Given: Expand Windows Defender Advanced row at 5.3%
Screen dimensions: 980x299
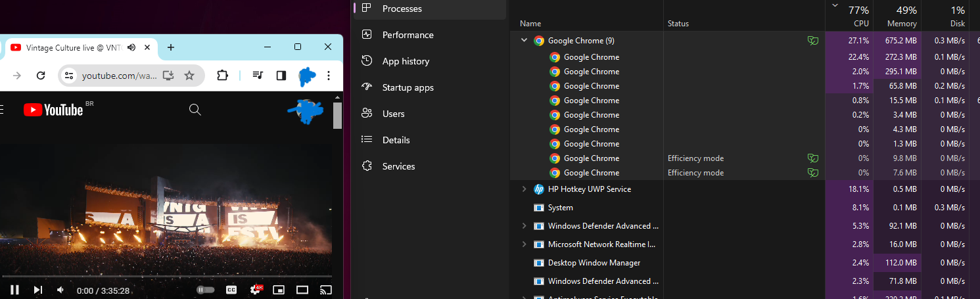Looking at the screenshot, I should tap(524, 226).
